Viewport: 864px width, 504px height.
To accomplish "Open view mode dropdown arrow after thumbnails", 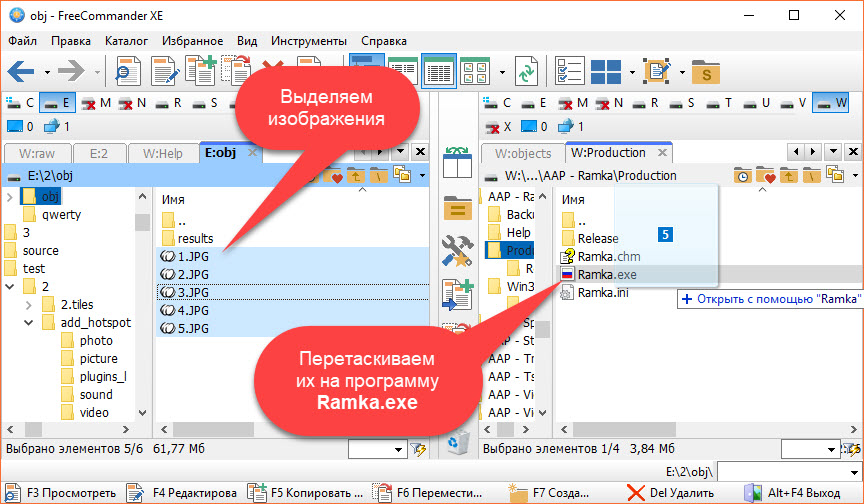I will point(502,72).
